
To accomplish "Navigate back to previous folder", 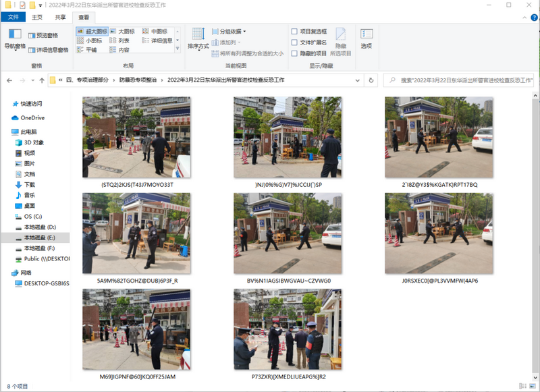I will pos(9,80).
